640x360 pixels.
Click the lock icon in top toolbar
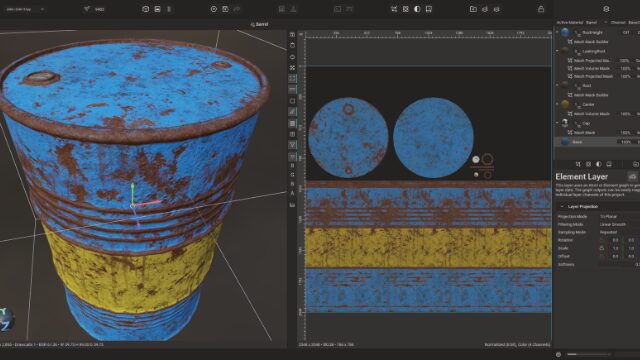[x=541, y=9]
